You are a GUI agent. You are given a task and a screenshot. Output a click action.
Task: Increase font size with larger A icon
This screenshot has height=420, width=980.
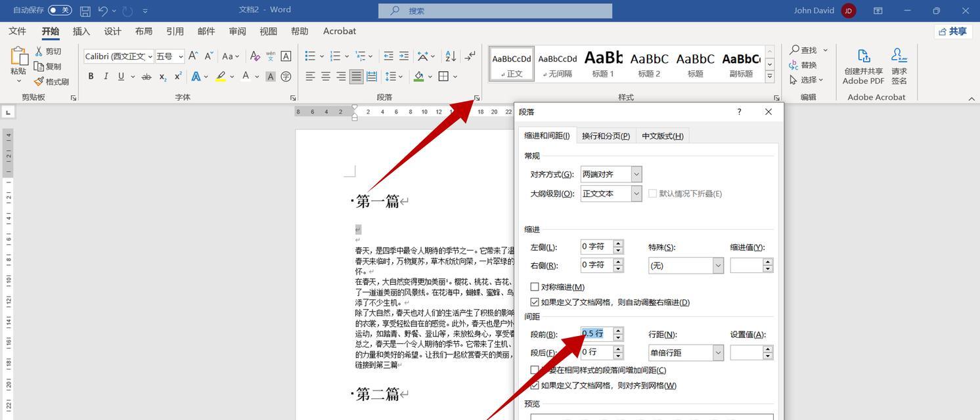193,56
